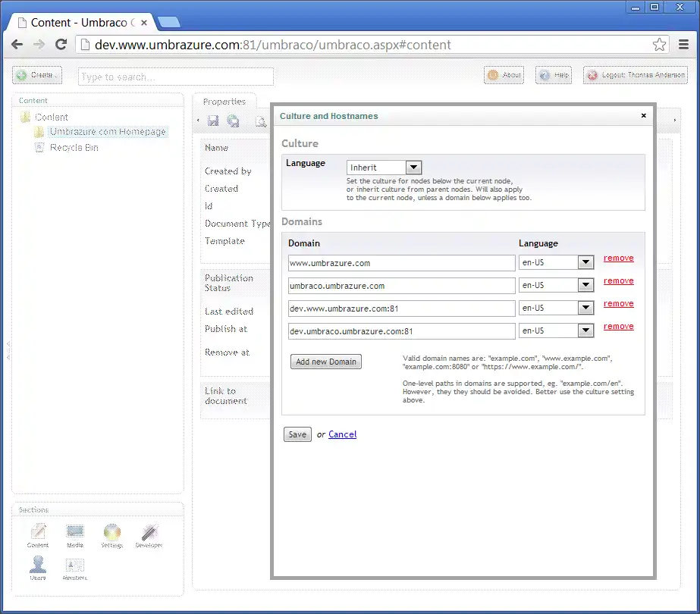Viewport: 700px width, 614px height.
Task: Open language dropdown for www.umbrazure.com
Action: [556, 262]
